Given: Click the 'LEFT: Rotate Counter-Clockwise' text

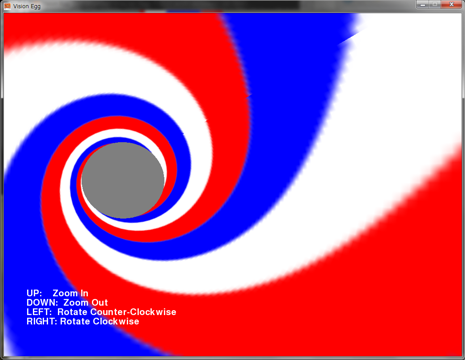Looking at the screenshot, I should tap(101, 312).
